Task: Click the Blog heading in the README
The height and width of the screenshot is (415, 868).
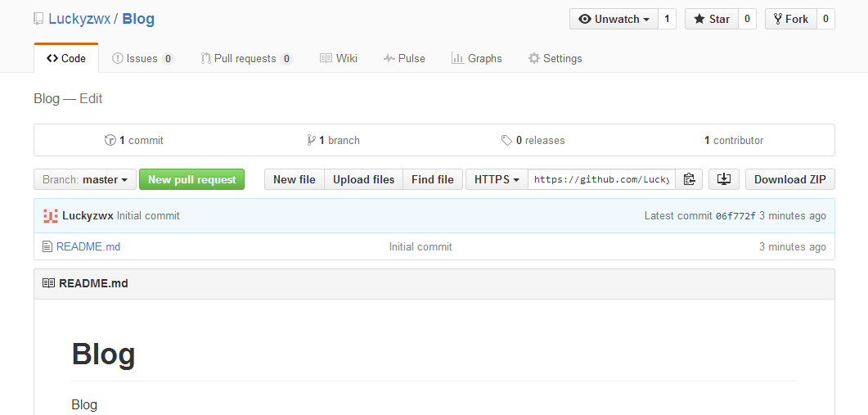Action: pyautogui.click(x=104, y=354)
